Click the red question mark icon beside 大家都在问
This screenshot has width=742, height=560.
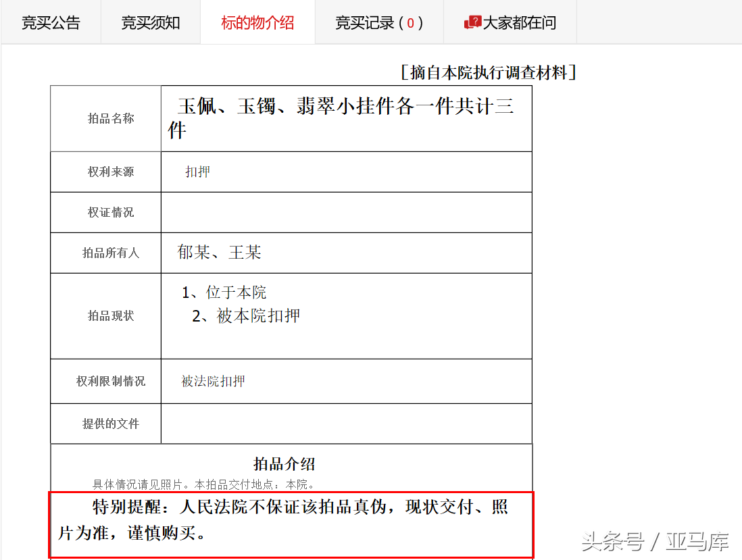click(x=474, y=22)
